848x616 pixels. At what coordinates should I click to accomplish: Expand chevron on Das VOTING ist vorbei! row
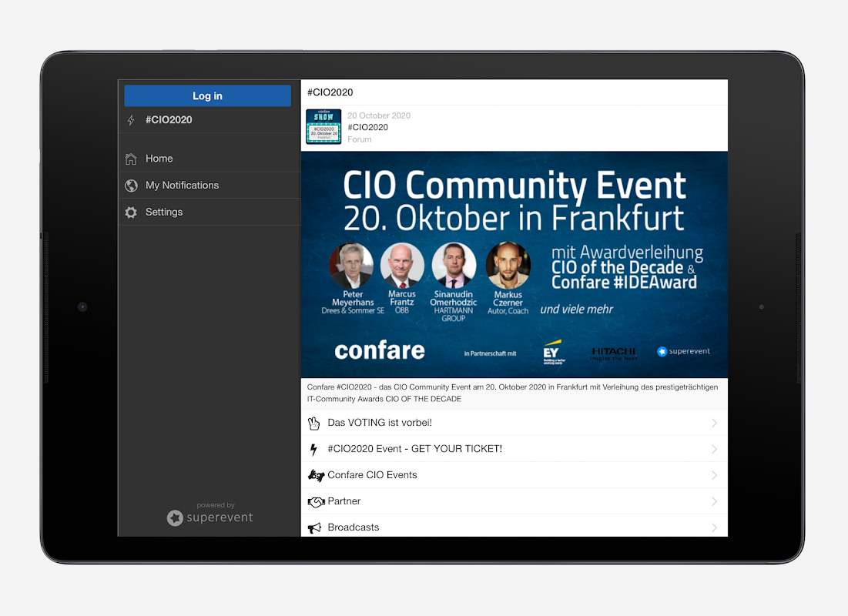[x=715, y=423]
